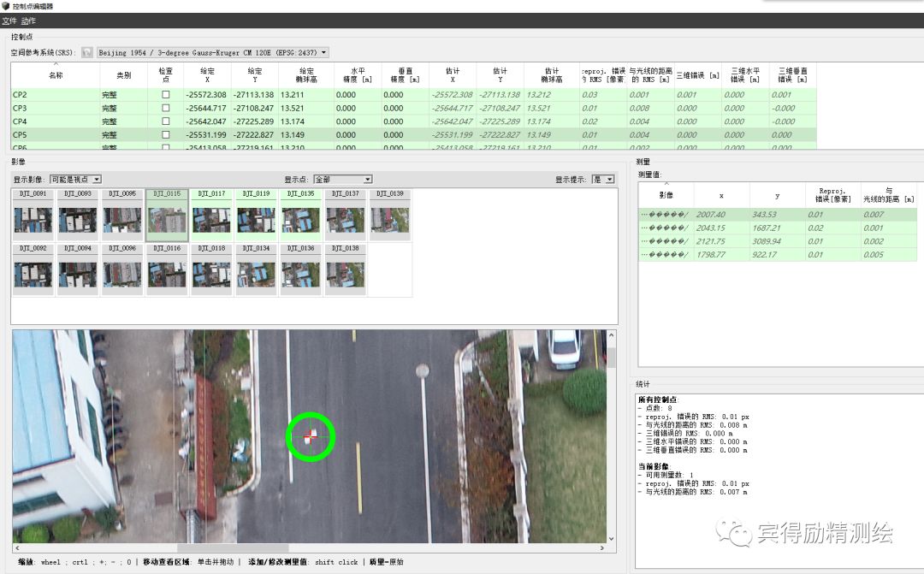Select the DJI_0119 thumbnail
This screenshot has width=924, height=574.
click(257, 215)
